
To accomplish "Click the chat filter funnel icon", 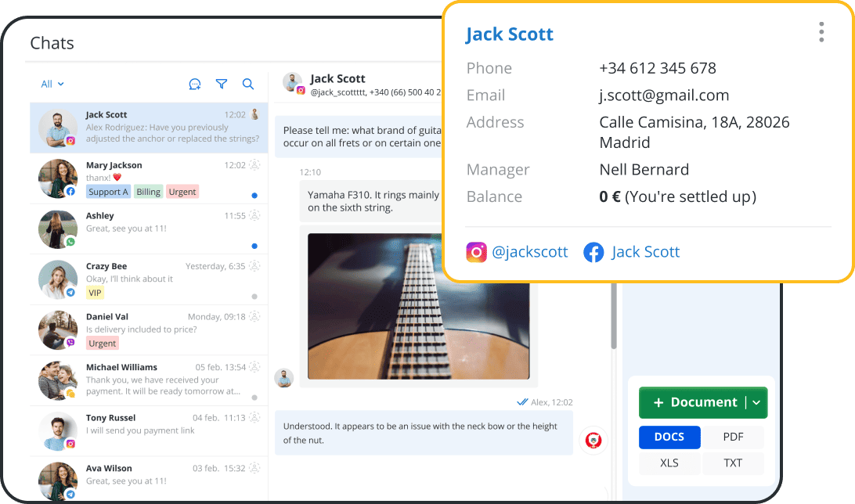I will pos(221,84).
